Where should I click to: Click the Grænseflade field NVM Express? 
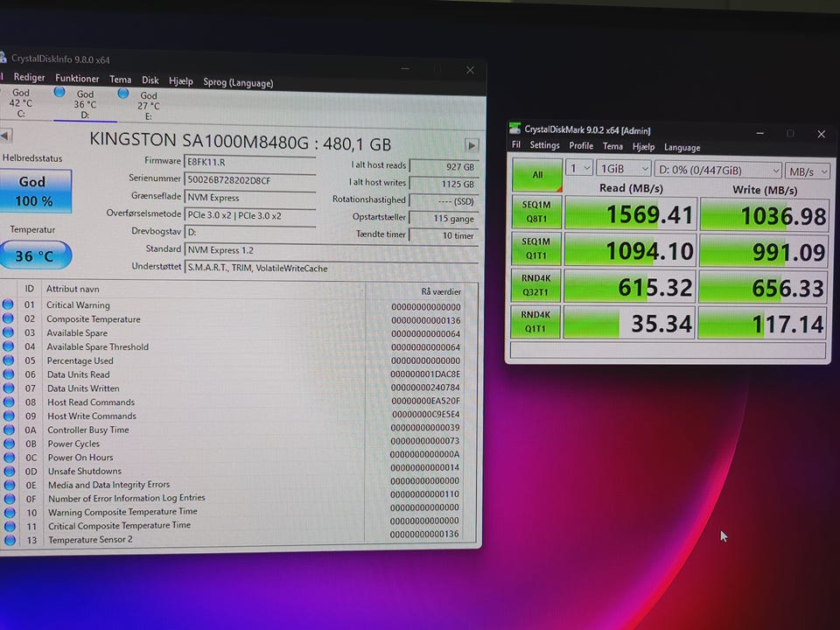pyautogui.click(x=249, y=198)
